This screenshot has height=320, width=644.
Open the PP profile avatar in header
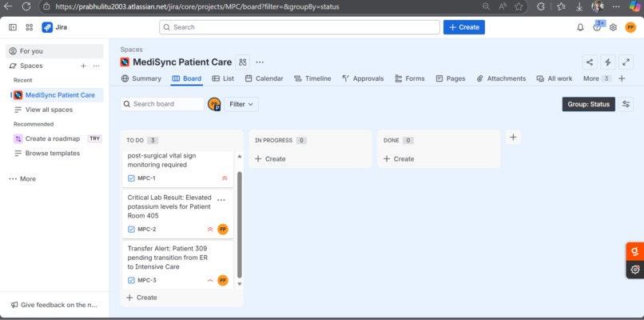pyautogui.click(x=630, y=27)
